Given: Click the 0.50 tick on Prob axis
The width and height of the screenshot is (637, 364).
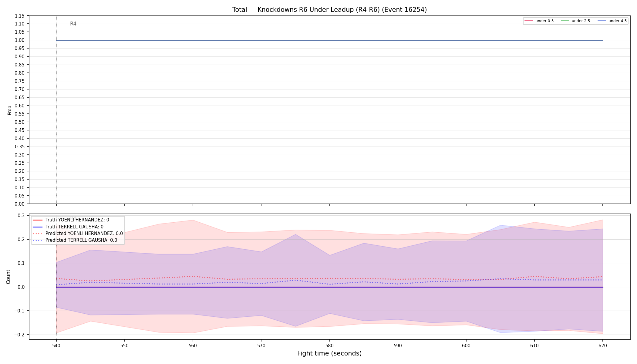Looking at the screenshot, I should [x=20, y=122].
